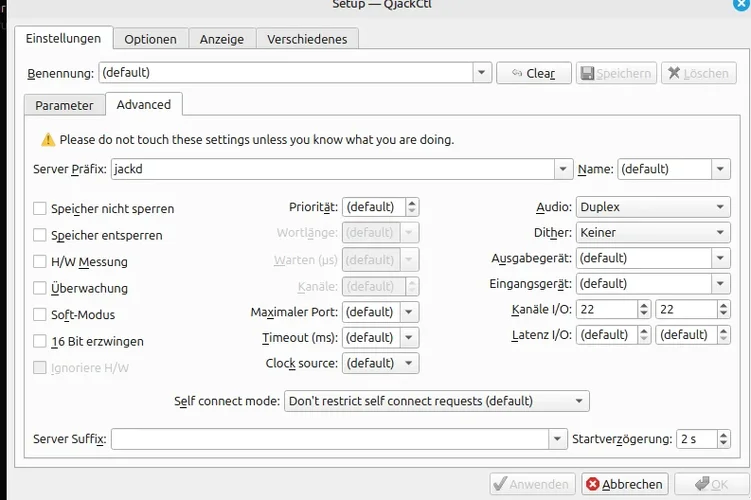Expand the Server Präfix dropdown arrow
The height and width of the screenshot is (500, 751).
[563, 169]
